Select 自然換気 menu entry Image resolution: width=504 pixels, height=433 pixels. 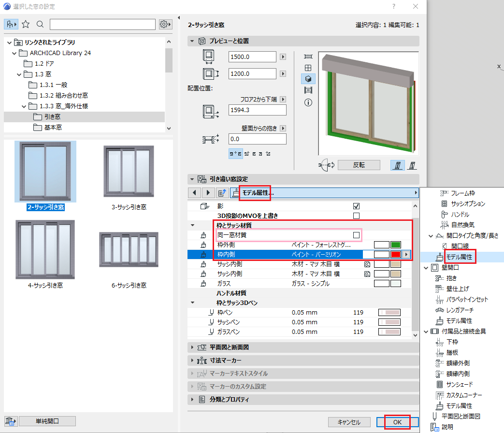(462, 225)
